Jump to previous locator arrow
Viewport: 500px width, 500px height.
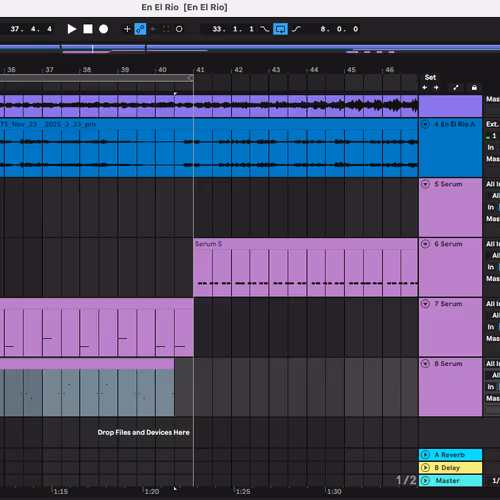(x=425, y=88)
